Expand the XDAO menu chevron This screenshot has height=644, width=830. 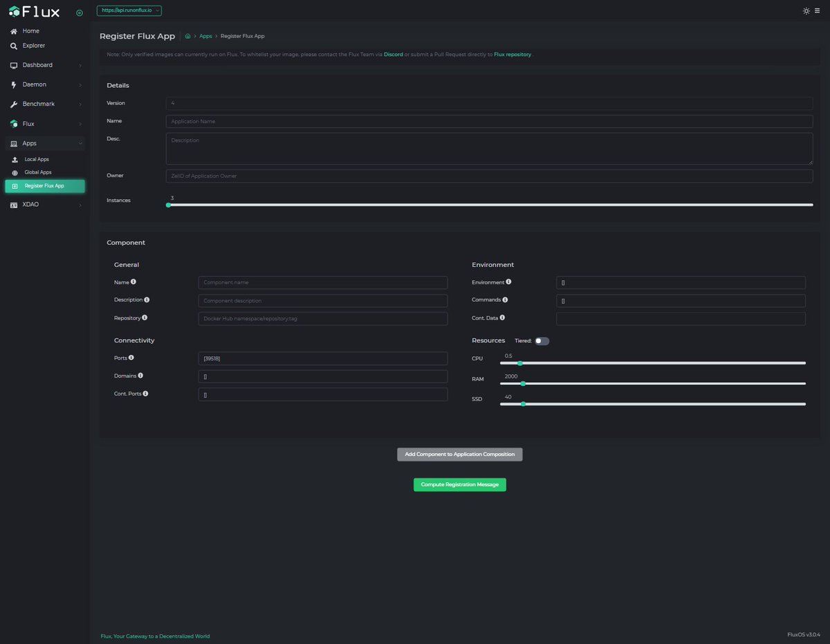[80, 205]
